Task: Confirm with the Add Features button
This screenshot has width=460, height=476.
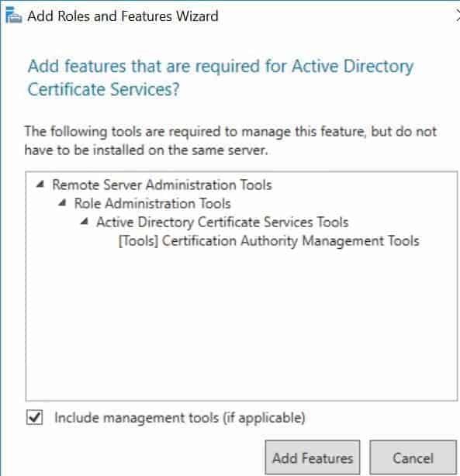Action: click(313, 458)
